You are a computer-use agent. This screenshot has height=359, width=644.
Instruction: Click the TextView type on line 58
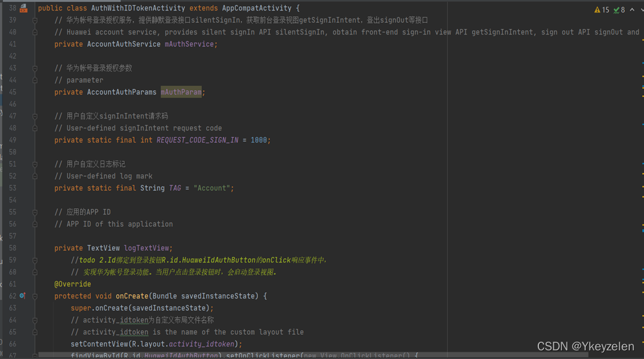[103, 248]
